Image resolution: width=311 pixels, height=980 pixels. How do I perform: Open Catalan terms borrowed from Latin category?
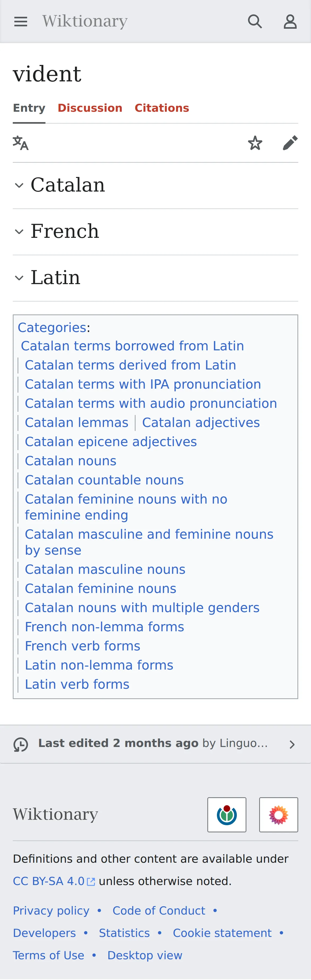tap(132, 346)
